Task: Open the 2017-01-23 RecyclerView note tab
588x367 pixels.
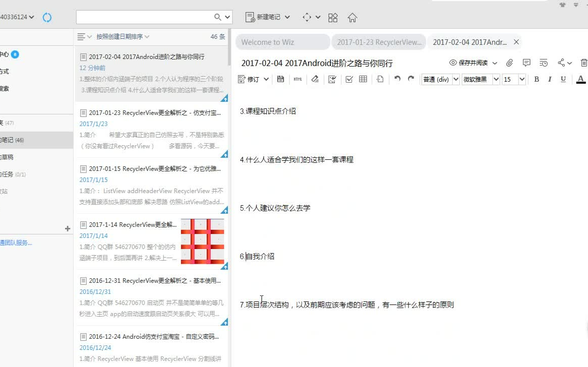Action: (379, 42)
